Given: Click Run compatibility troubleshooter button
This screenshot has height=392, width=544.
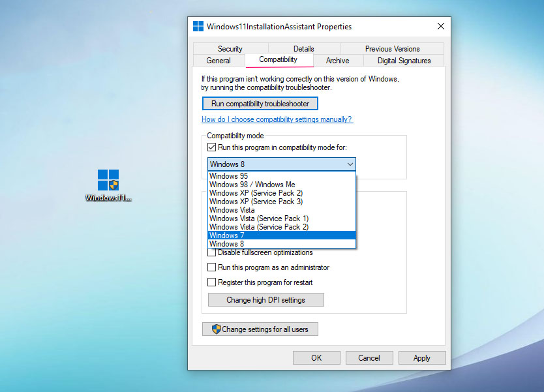Looking at the screenshot, I should point(260,103).
